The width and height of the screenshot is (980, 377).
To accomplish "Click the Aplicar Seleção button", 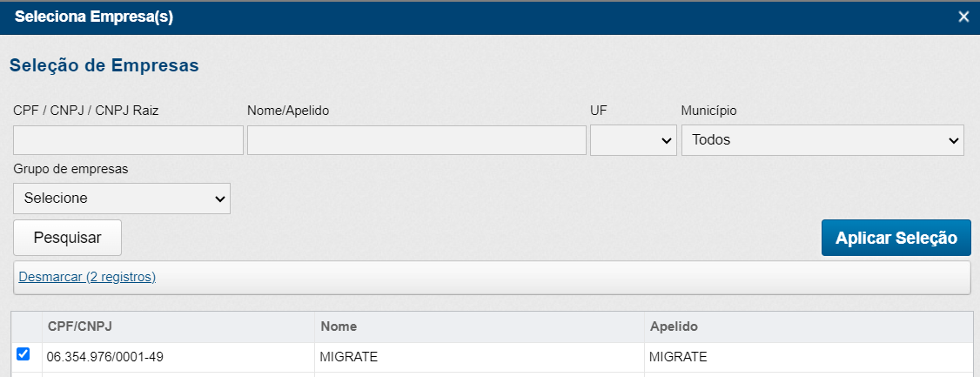I will (x=896, y=238).
